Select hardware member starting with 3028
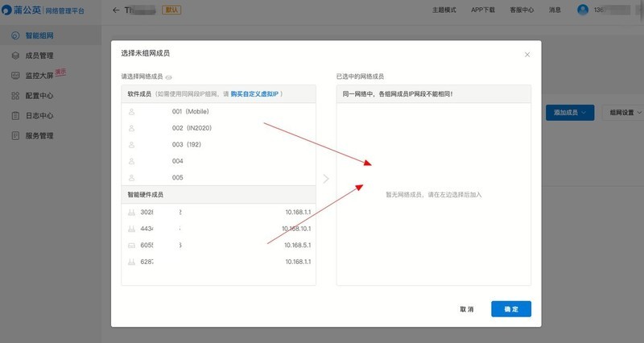 218,212
